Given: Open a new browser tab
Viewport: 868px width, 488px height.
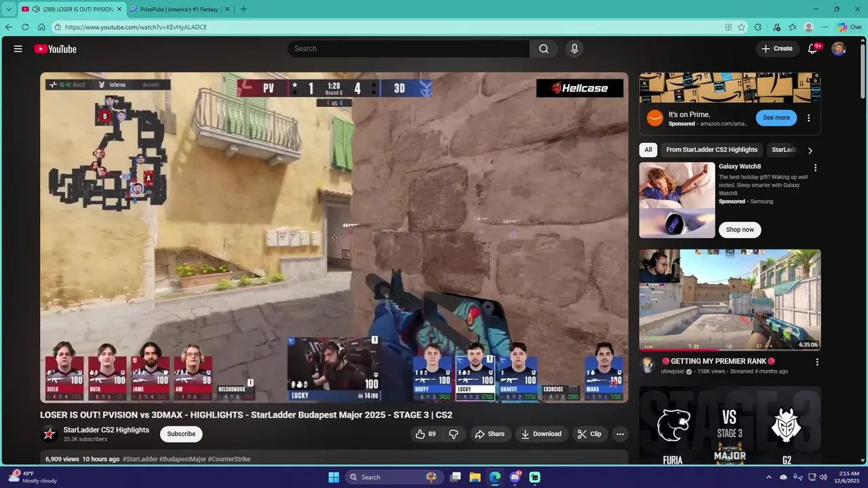Looking at the screenshot, I should [x=243, y=9].
